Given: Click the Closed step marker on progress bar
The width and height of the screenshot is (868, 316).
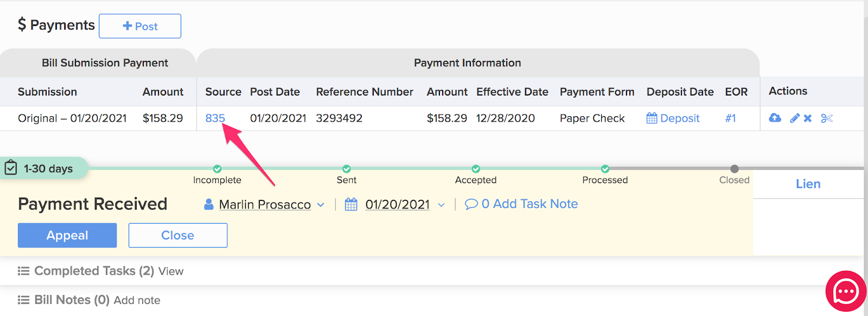Looking at the screenshot, I should point(734,169).
